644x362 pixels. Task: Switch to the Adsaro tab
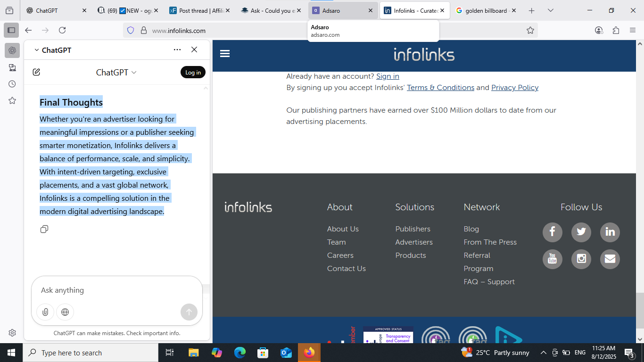click(x=343, y=10)
